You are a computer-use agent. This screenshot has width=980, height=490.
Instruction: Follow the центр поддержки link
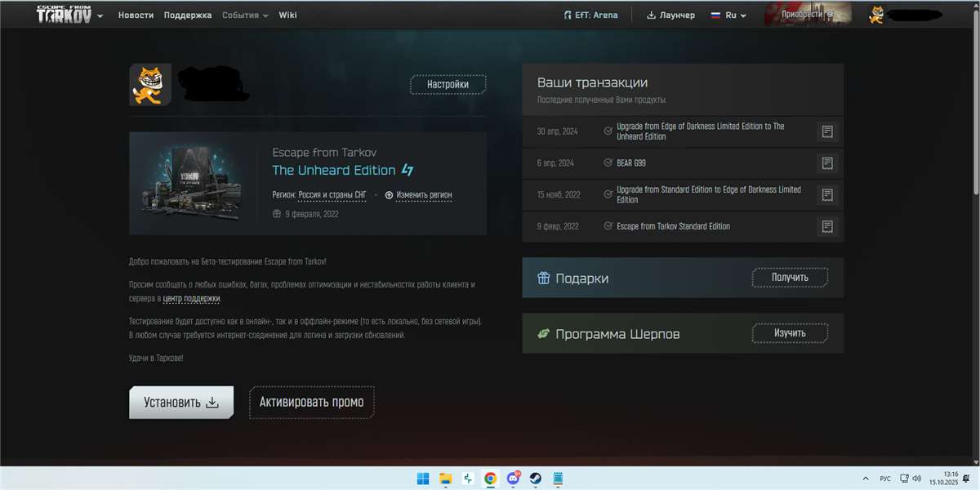[191, 299]
